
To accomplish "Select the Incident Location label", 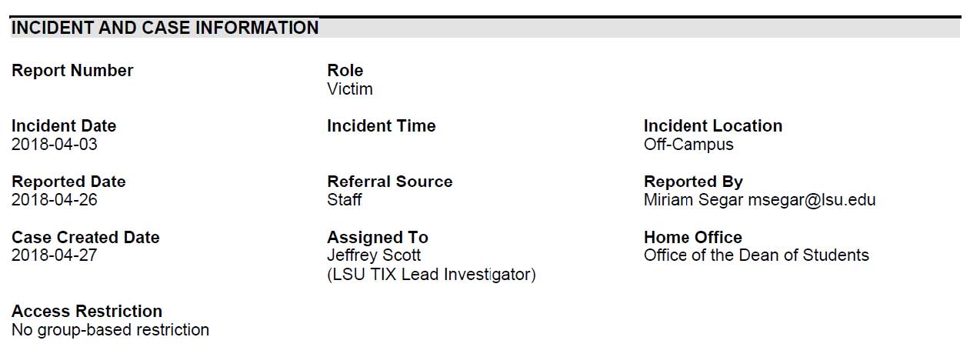I will tap(713, 126).
